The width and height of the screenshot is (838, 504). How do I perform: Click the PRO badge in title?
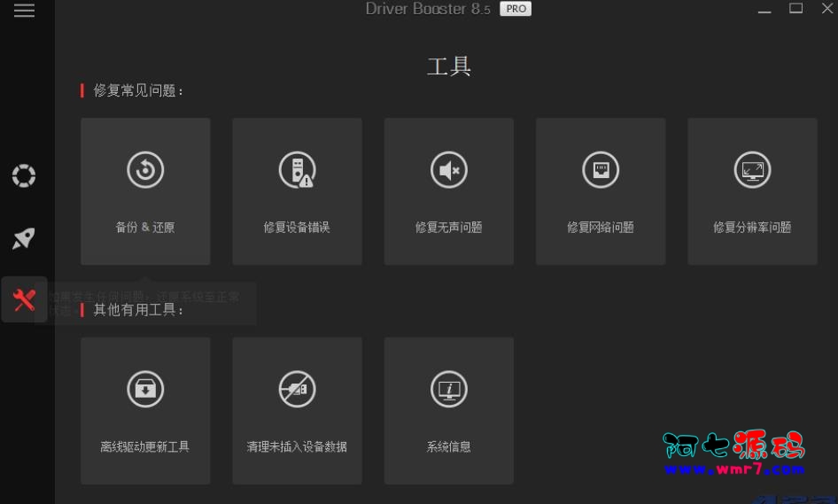pyautogui.click(x=516, y=9)
